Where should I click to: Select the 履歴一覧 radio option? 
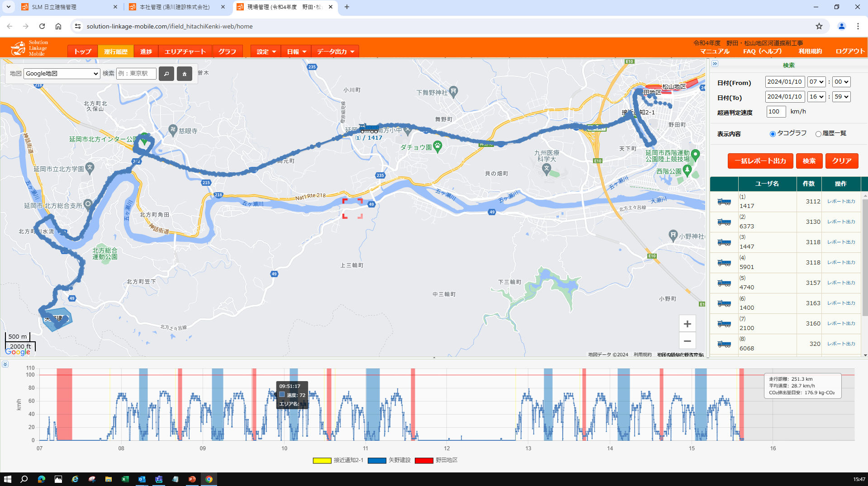818,134
